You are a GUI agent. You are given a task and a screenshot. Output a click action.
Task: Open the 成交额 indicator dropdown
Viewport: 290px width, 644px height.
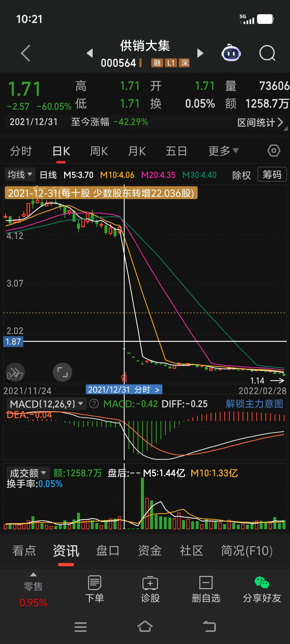[x=28, y=473]
